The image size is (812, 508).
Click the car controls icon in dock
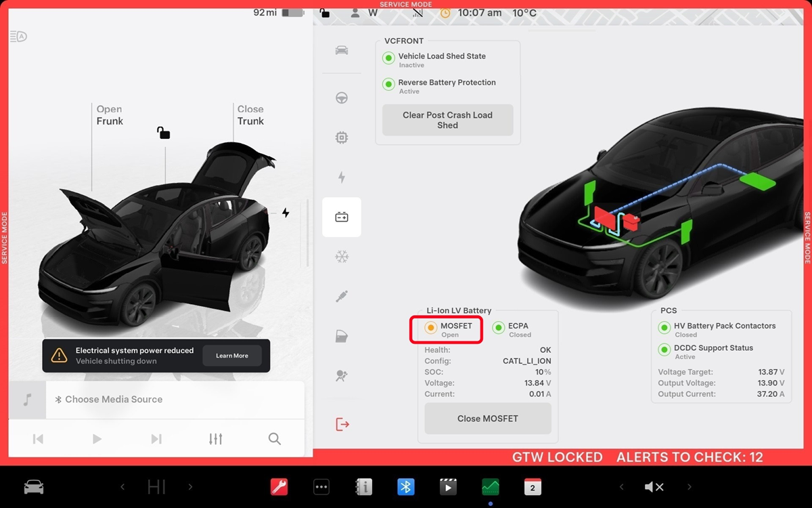coord(34,487)
